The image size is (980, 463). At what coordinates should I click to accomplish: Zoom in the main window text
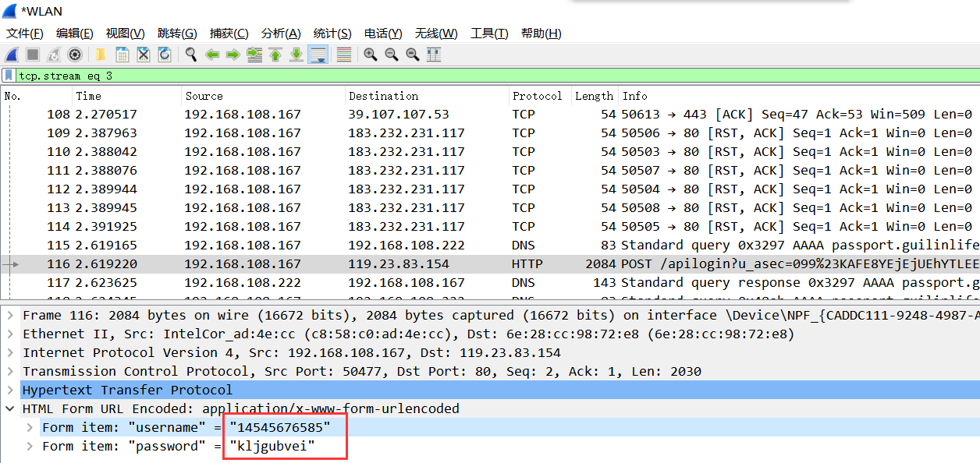coord(371,55)
